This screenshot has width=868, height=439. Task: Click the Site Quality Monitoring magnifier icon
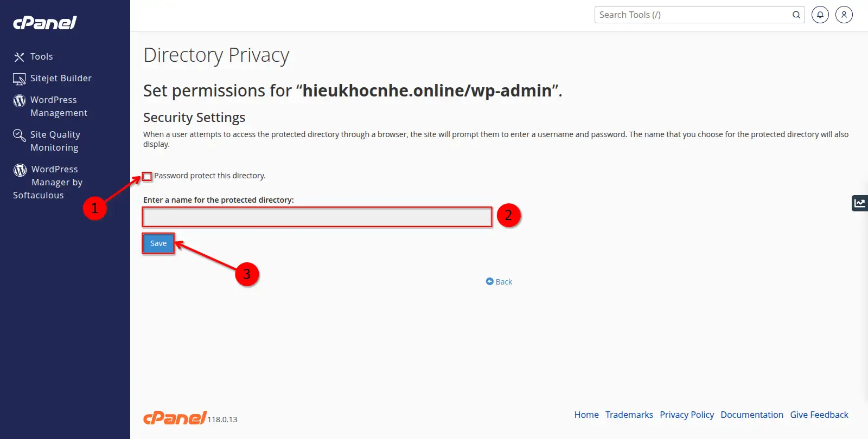(x=19, y=135)
